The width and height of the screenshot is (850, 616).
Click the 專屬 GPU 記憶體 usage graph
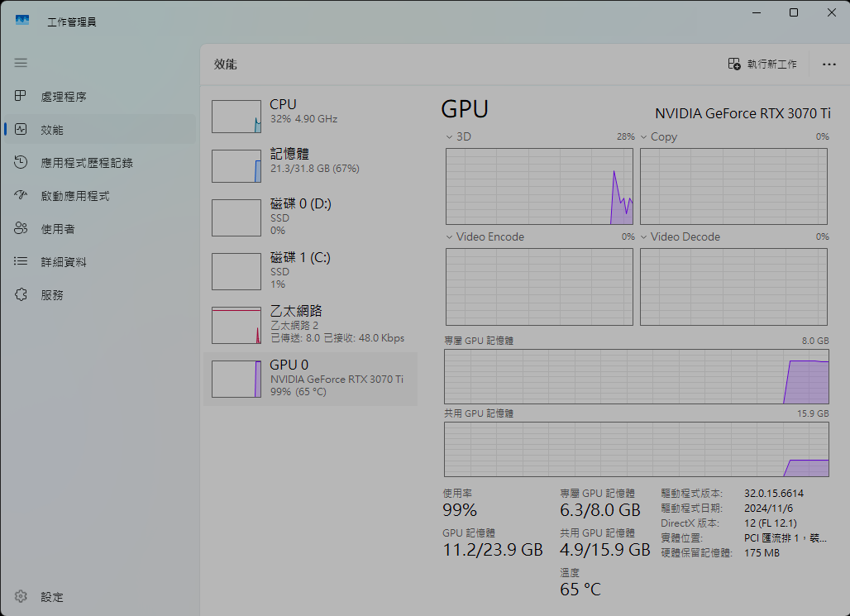[x=636, y=376]
